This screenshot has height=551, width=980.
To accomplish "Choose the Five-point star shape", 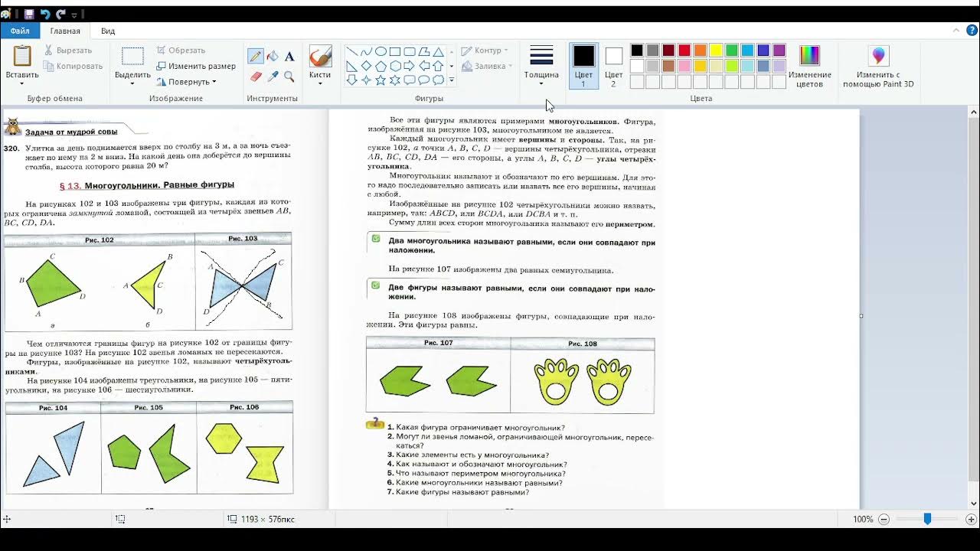I will [381, 80].
